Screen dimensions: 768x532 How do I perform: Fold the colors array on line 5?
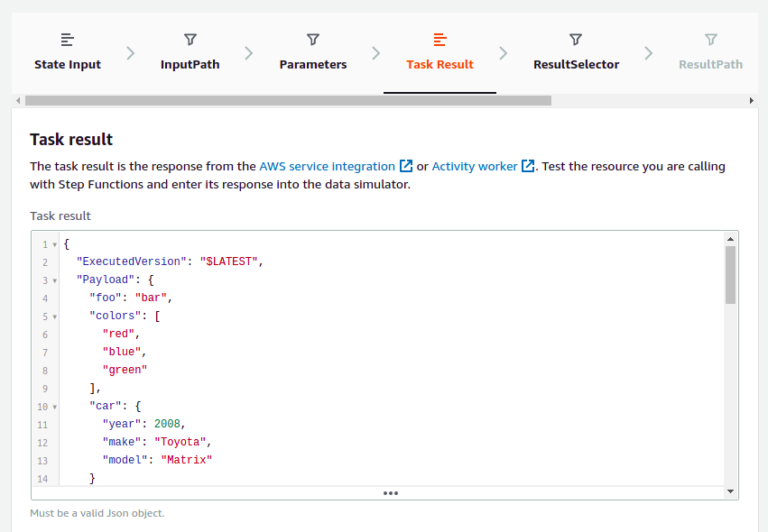pos(54,316)
